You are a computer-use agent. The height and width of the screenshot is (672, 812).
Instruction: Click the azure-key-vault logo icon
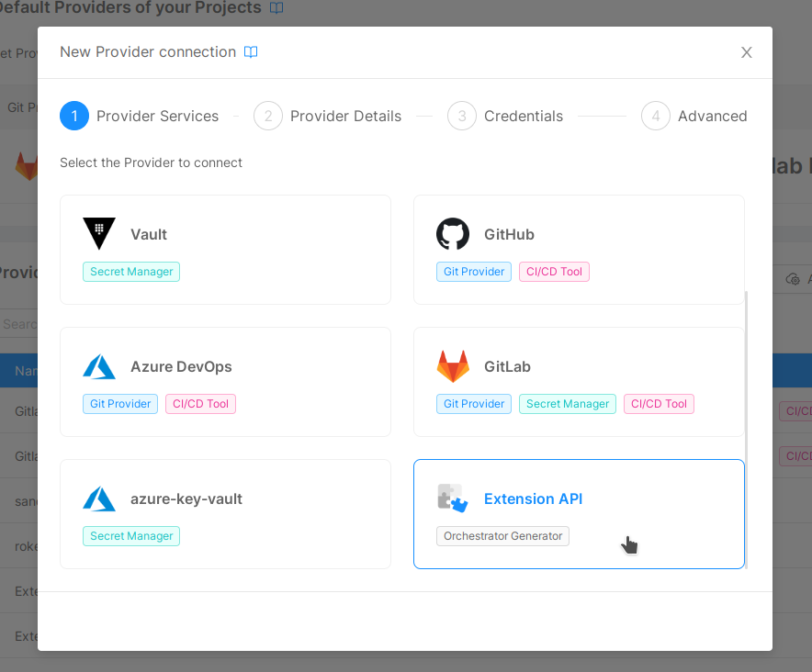tap(99, 498)
